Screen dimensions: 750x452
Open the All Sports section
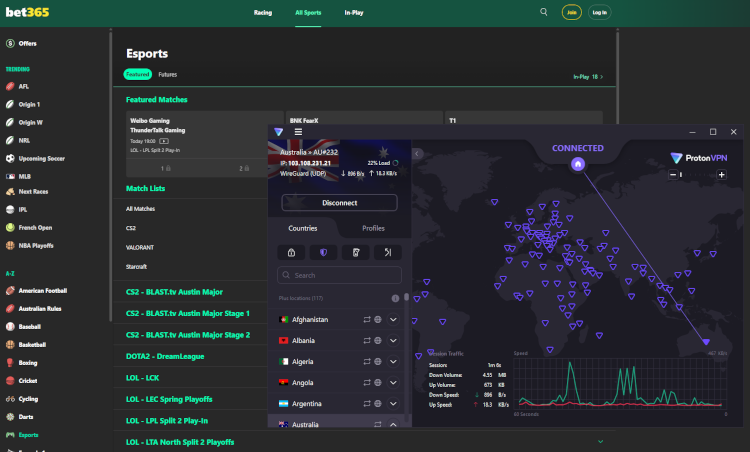point(308,12)
